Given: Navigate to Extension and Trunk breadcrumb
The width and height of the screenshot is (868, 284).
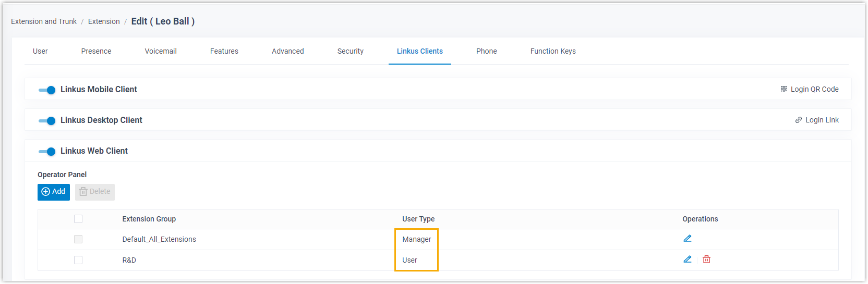Looking at the screenshot, I should tap(44, 21).
